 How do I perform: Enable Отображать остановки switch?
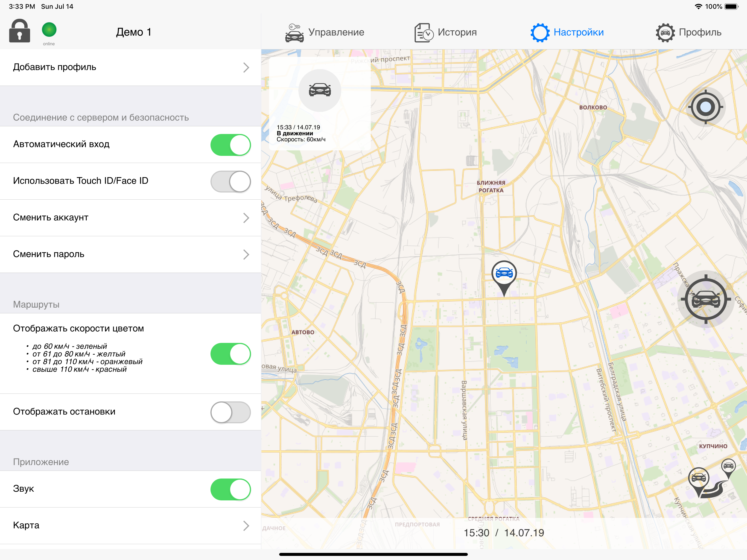point(231,412)
